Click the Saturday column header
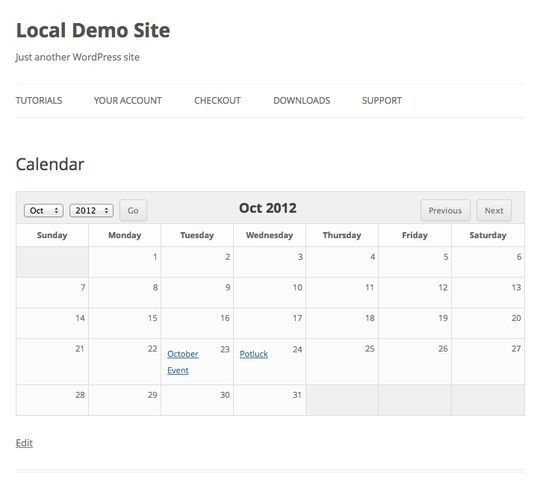The height and width of the screenshot is (483, 540). (x=488, y=235)
